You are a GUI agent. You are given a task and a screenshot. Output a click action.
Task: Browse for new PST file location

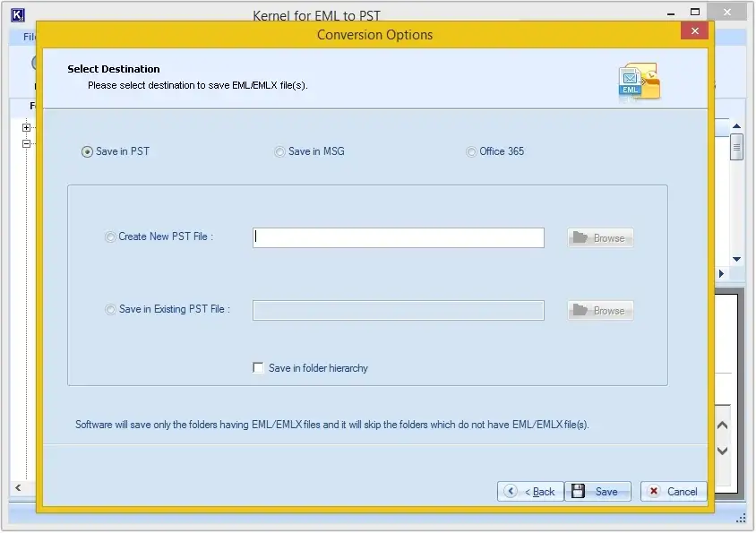[600, 237]
